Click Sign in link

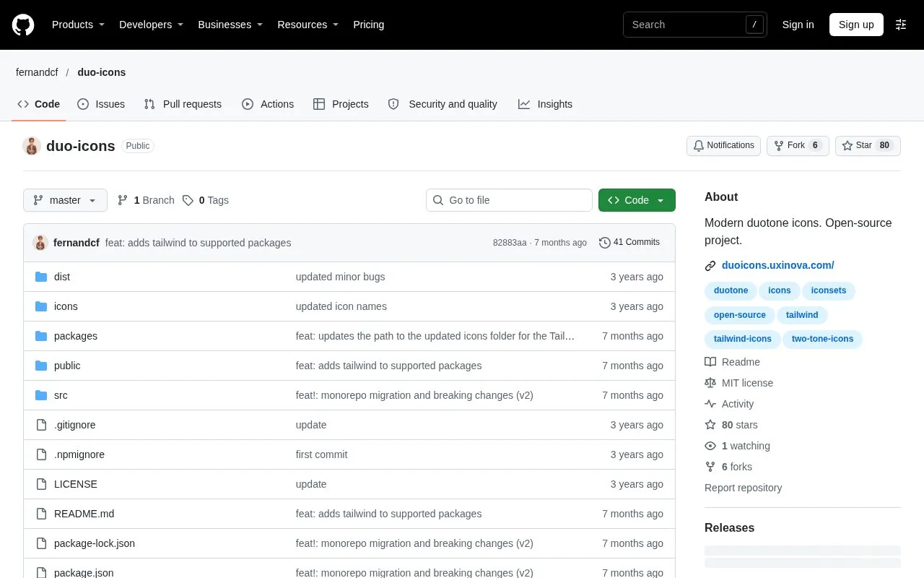coord(798,25)
